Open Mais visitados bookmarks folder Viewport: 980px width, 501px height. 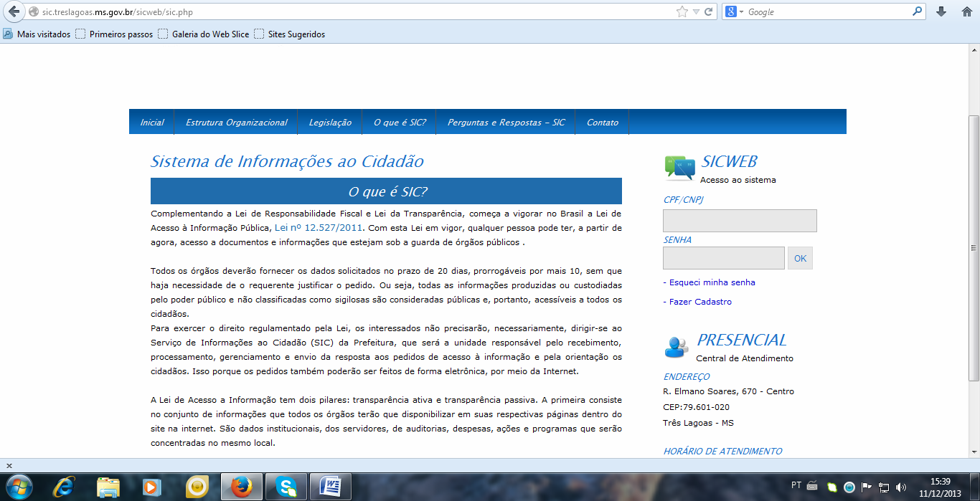(x=37, y=34)
